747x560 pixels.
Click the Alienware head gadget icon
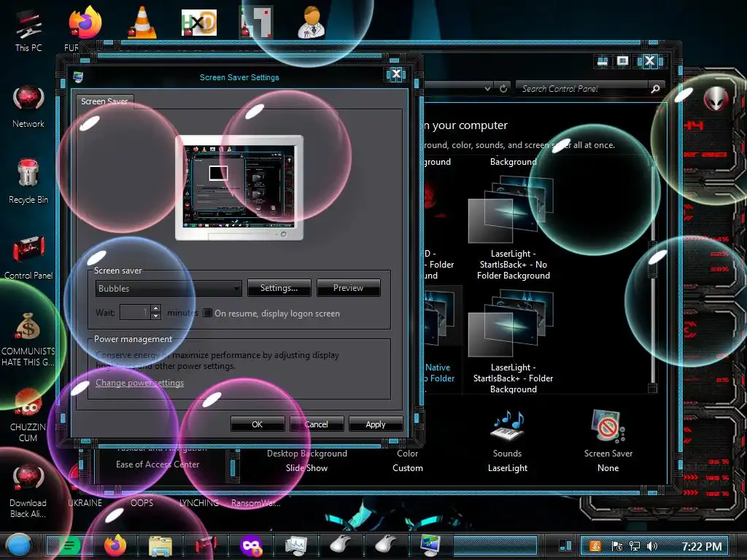click(x=716, y=99)
